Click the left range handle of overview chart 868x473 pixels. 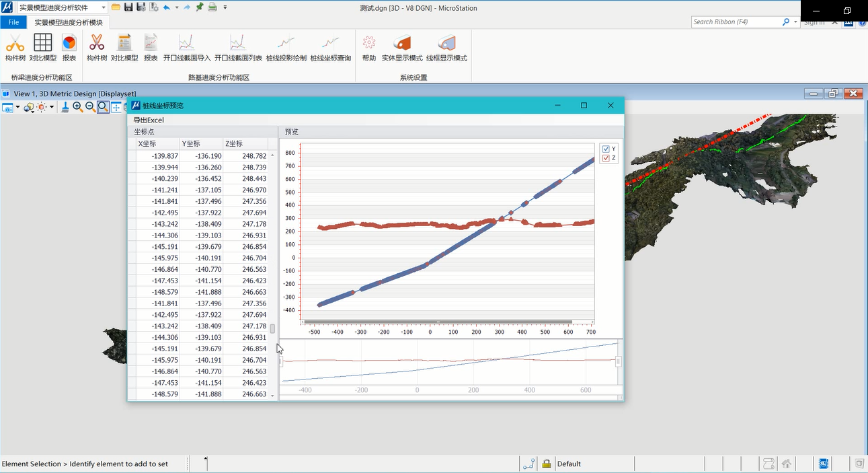click(x=282, y=361)
